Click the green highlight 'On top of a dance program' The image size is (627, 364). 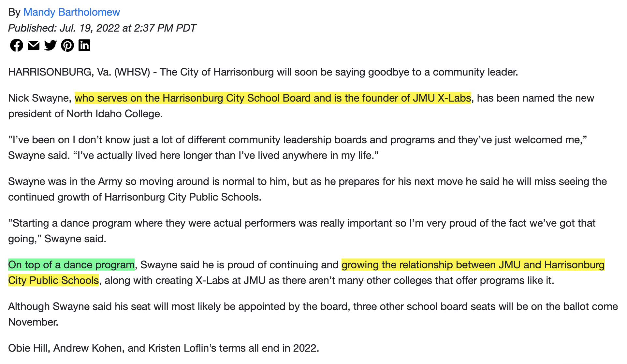[71, 265]
